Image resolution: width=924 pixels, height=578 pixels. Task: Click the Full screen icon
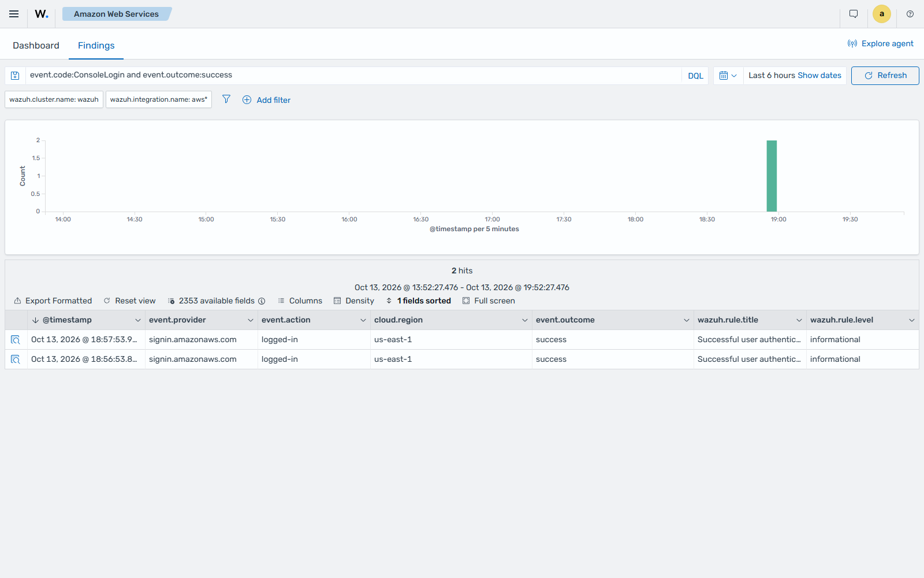(x=466, y=301)
